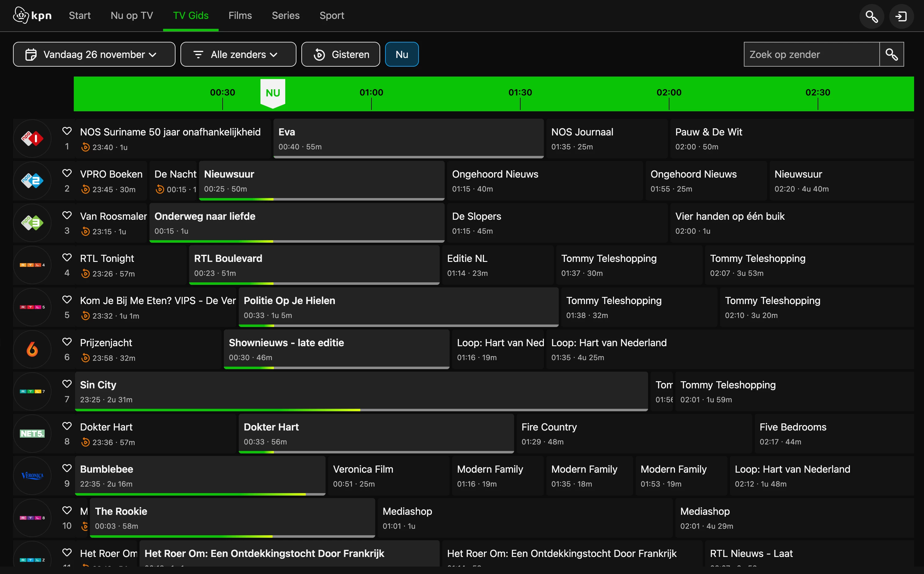Focus the Zoek op zender field
Viewport: 924px width, 574px height.
[811, 54]
